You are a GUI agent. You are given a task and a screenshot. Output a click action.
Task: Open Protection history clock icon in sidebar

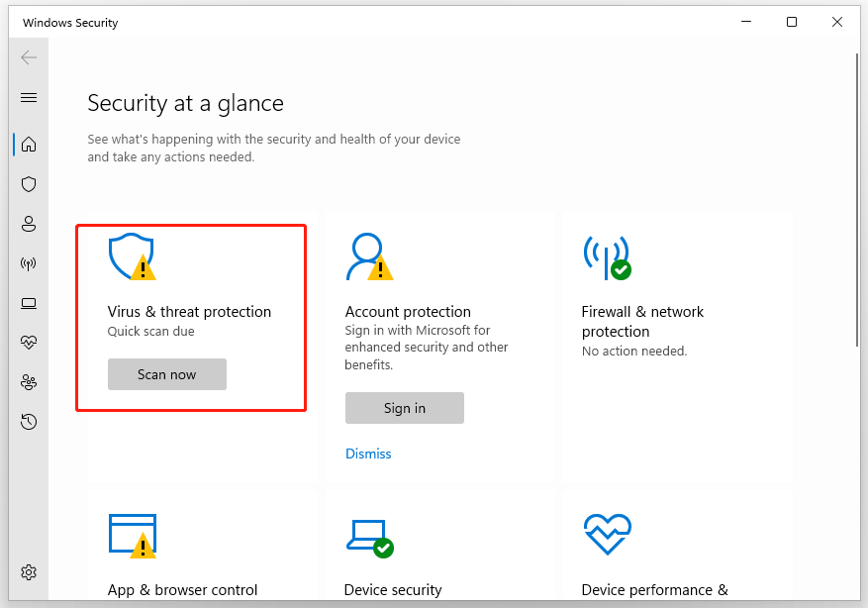point(29,422)
